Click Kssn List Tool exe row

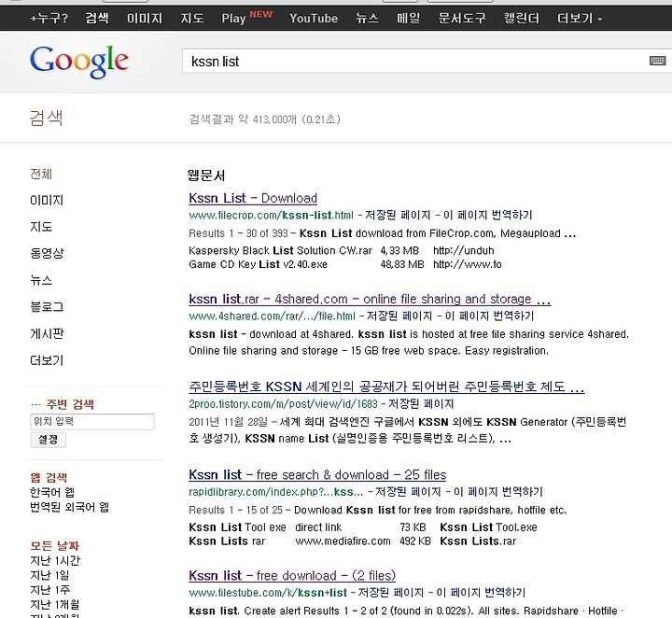point(363,527)
